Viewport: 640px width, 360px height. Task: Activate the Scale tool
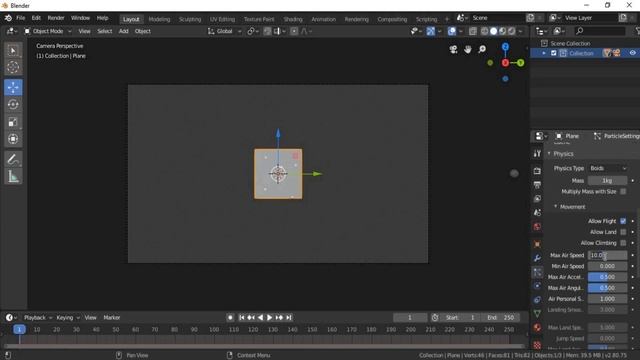(x=13, y=122)
